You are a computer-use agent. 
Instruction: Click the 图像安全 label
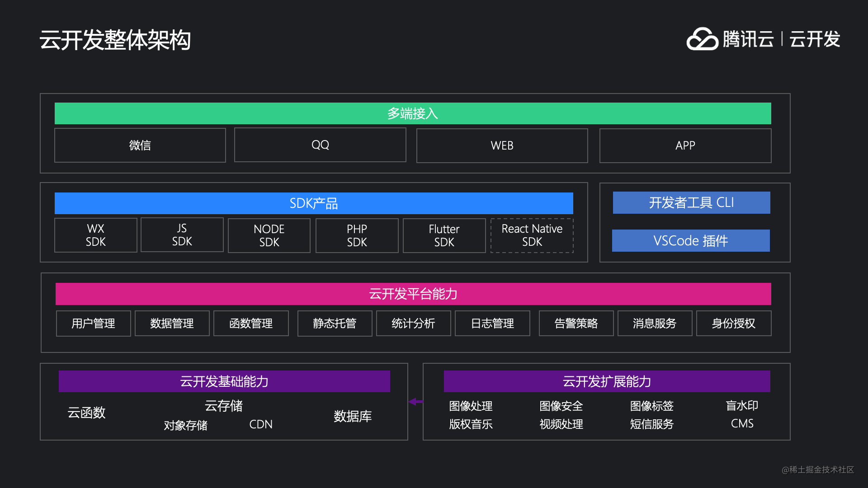tap(561, 406)
